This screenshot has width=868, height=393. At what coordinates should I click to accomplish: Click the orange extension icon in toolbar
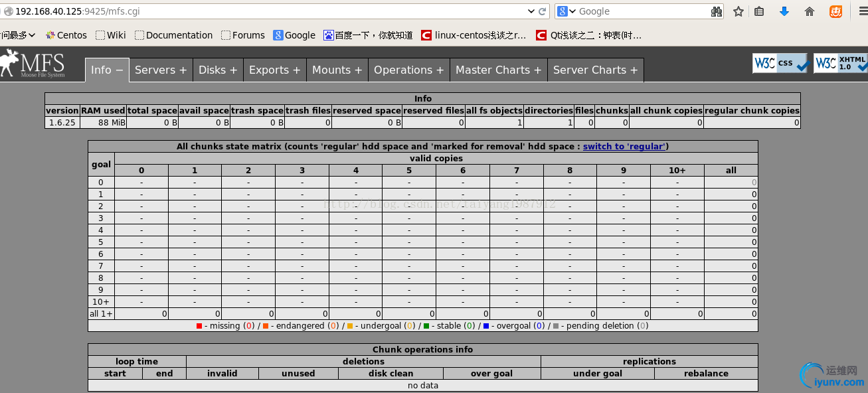(x=835, y=11)
